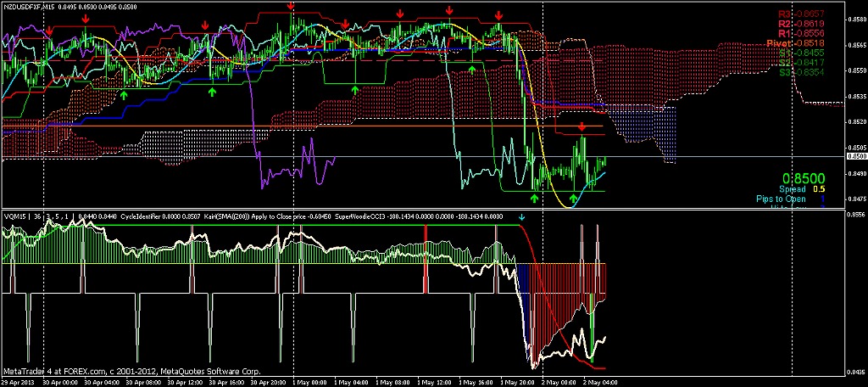868x387 pixels.
Task: Click the MetaTrader 4 at FOREX.com copyright text
Action: point(131,371)
